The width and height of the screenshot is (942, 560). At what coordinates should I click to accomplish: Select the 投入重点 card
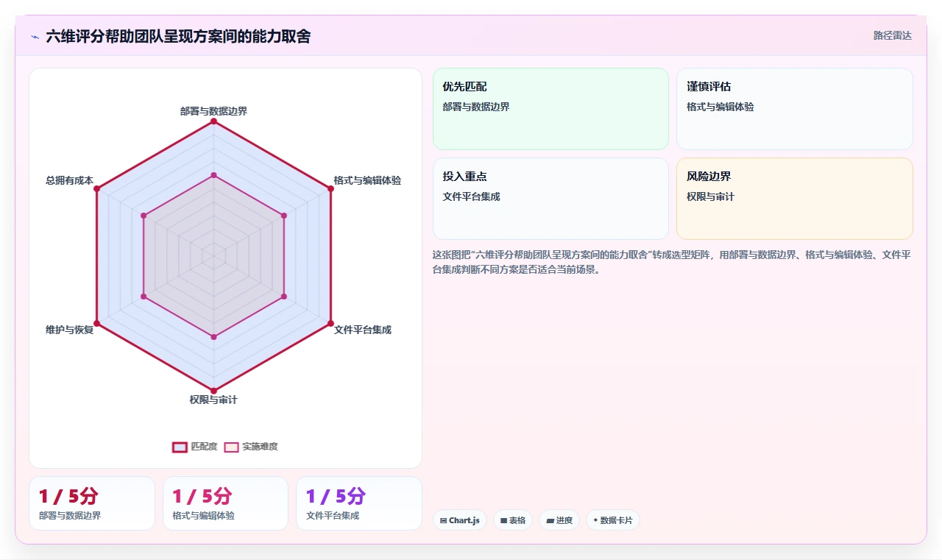click(550, 199)
